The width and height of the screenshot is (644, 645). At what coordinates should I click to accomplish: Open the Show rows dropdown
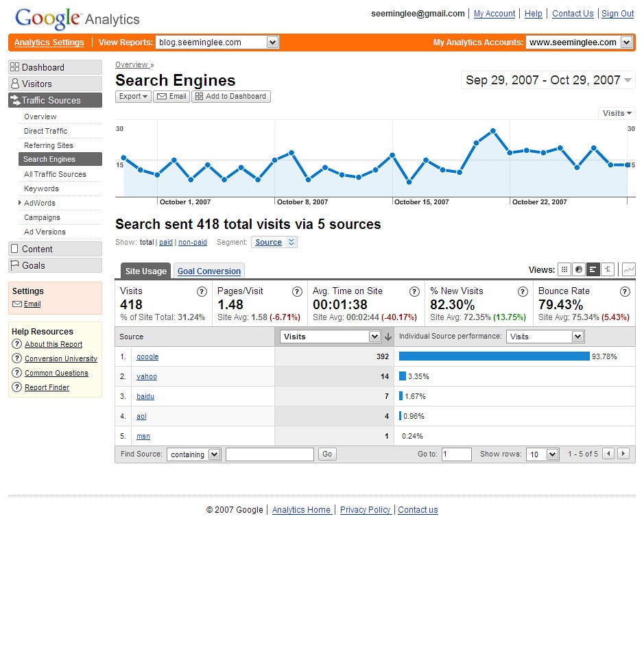[x=542, y=454]
